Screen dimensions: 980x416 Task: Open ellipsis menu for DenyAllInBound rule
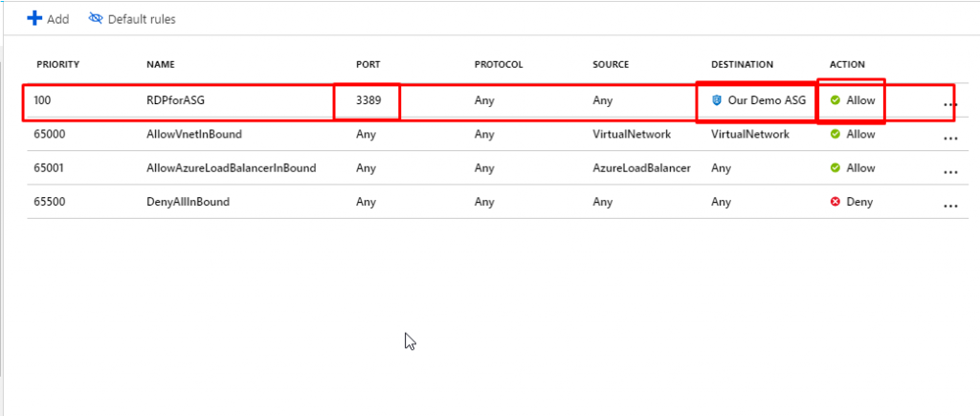[949, 205]
